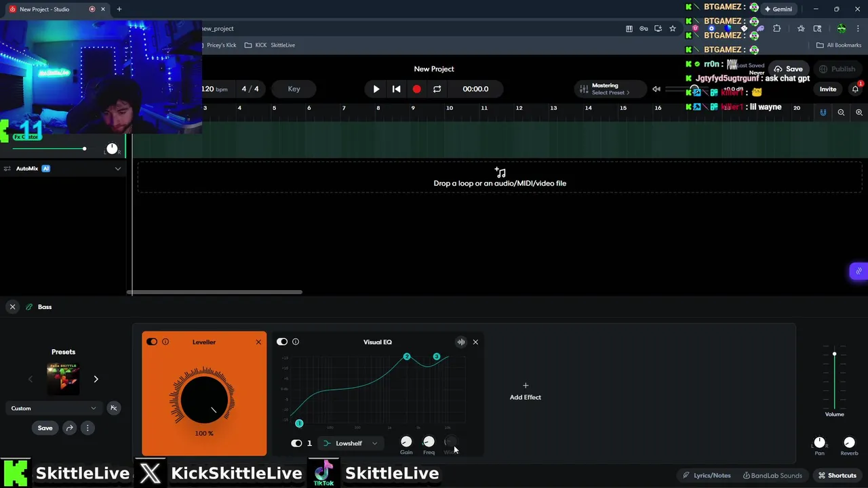
Task: Open preset more-options three-dot menu
Action: pyautogui.click(x=87, y=428)
